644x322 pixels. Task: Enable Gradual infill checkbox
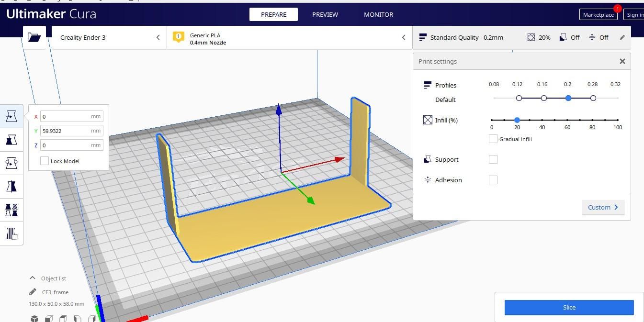click(x=493, y=139)
